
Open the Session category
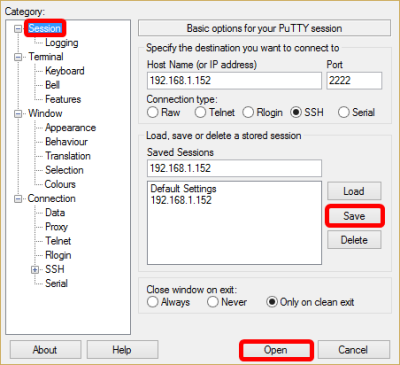(x=45, y=28)
